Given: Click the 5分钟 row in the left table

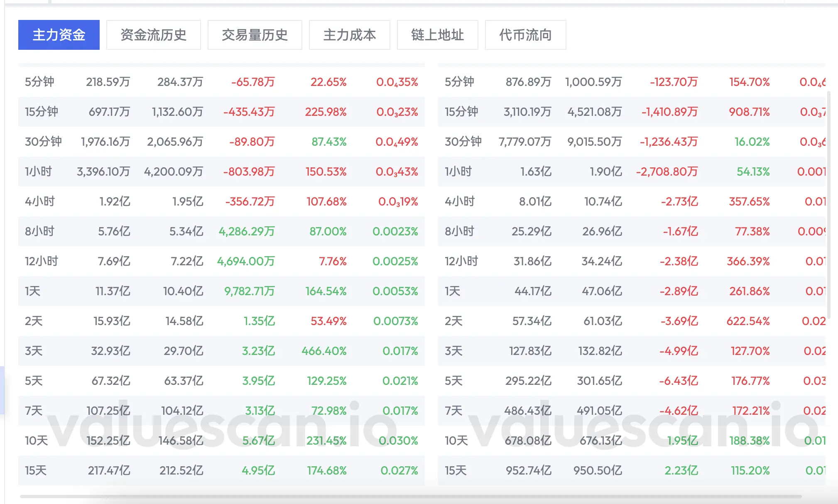Looking at the screenshot, I should 39,82.
